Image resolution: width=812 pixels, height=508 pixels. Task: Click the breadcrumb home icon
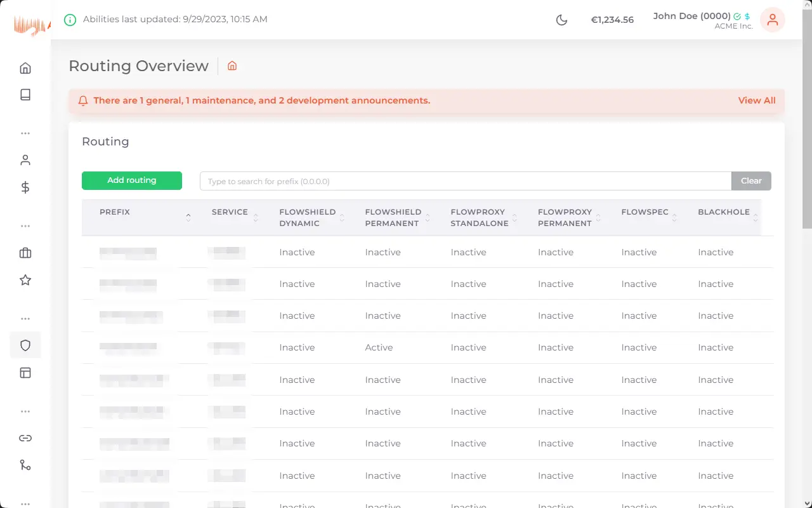coord(232,66)
